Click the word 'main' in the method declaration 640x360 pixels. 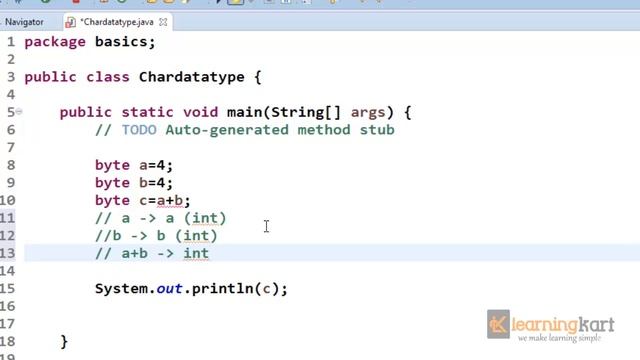244,112
